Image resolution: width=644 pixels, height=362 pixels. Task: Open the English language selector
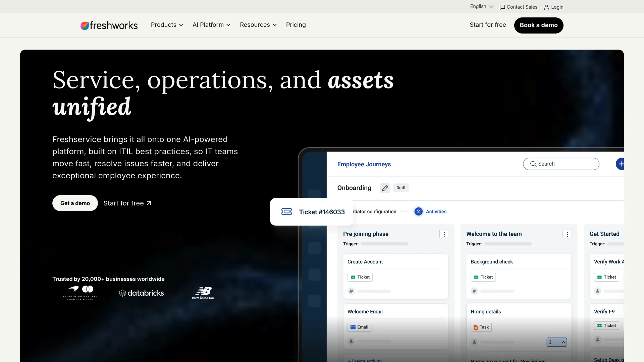click(482, 7)
